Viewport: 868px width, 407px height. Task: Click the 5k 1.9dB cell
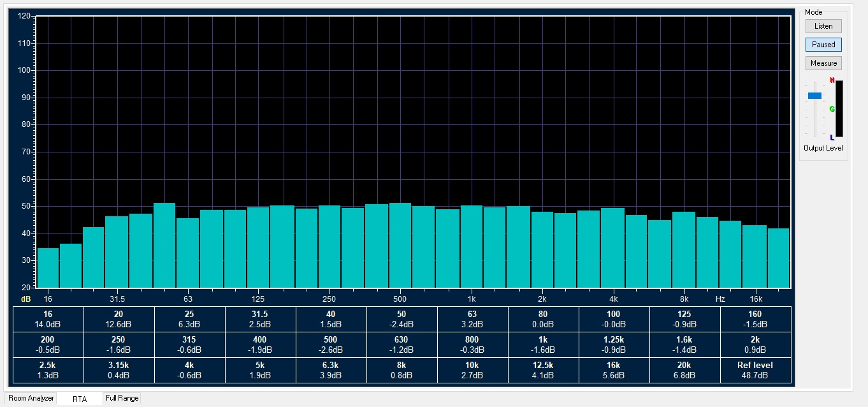260,370
